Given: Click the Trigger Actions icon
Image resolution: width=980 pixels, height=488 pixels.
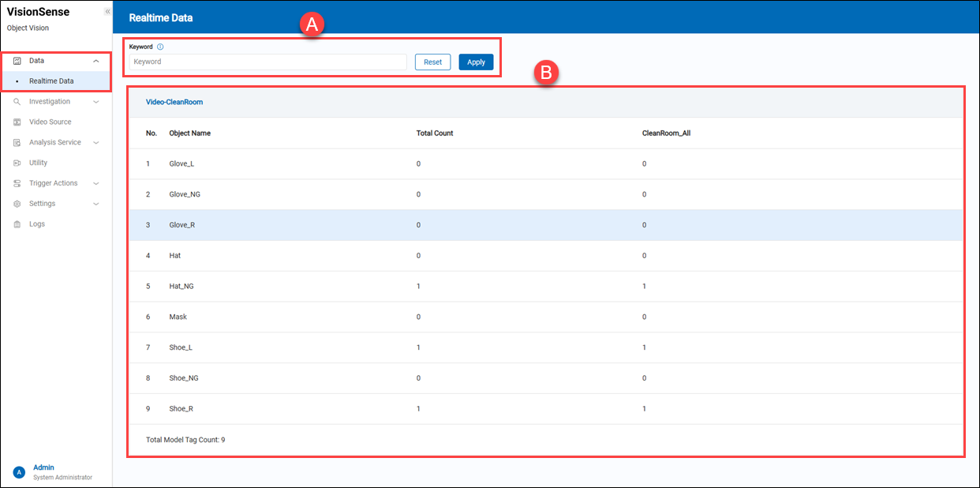Looking at the screenshot, I should 17,183.
